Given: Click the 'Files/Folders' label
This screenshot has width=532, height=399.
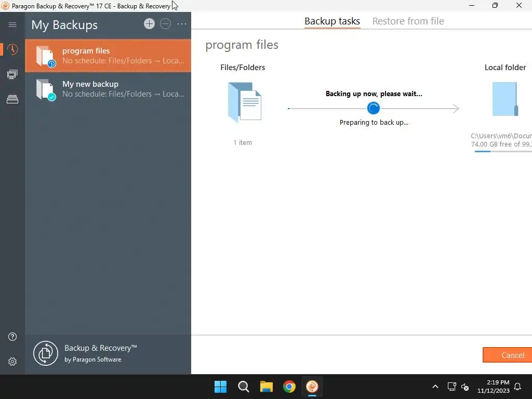Looking at the screenshot, I should [x=243, y=68].
